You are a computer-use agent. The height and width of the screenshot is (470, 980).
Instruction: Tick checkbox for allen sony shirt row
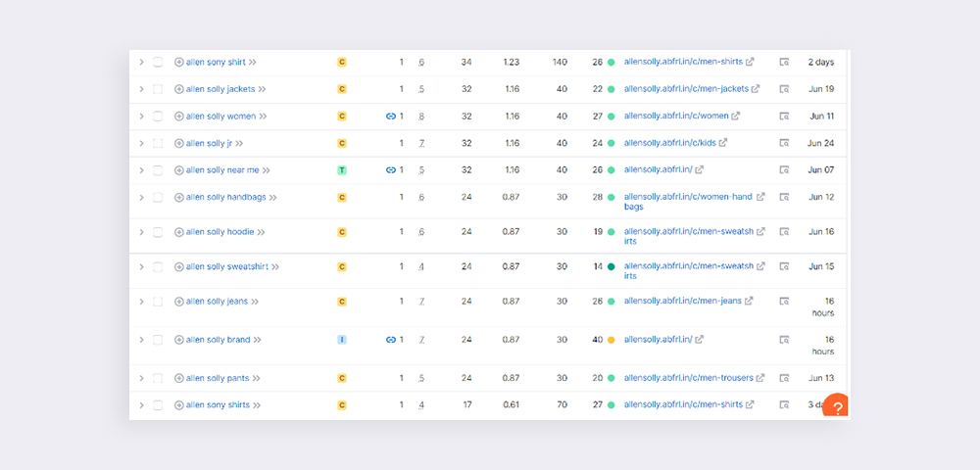coord(158,62)
